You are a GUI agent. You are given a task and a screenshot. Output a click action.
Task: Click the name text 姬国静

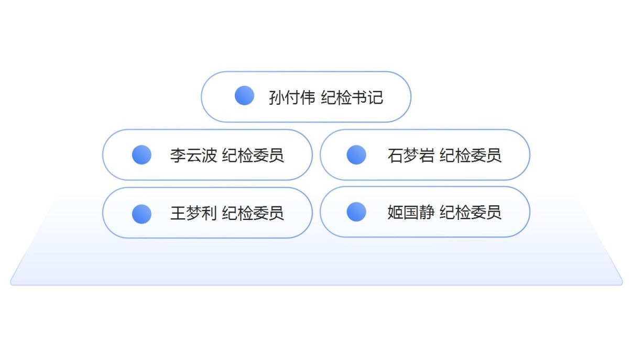pyautogui.click(x=411, y=212)
